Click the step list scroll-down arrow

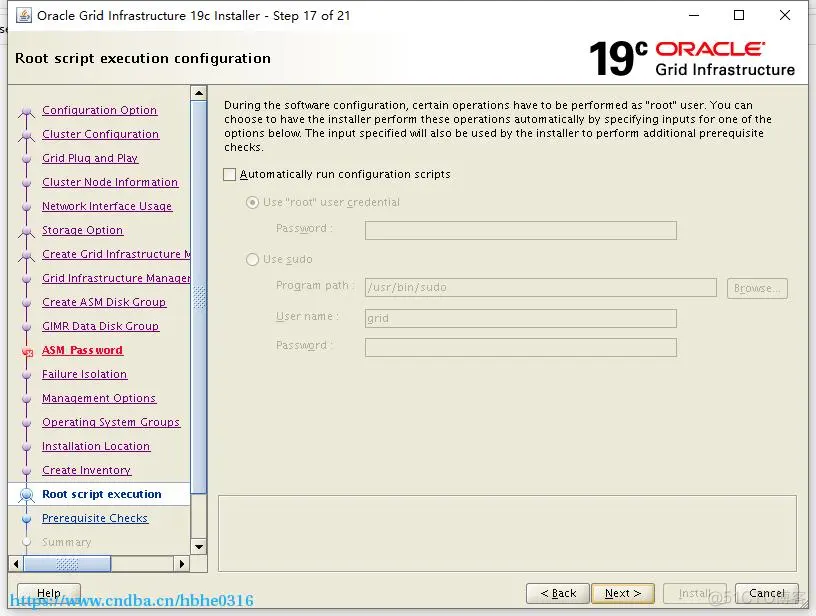click(199, 547)
